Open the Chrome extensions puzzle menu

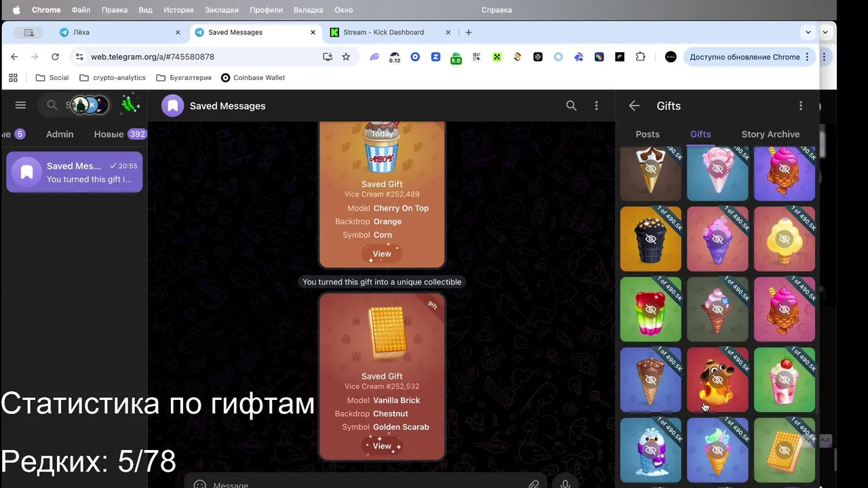coord(640,57)
